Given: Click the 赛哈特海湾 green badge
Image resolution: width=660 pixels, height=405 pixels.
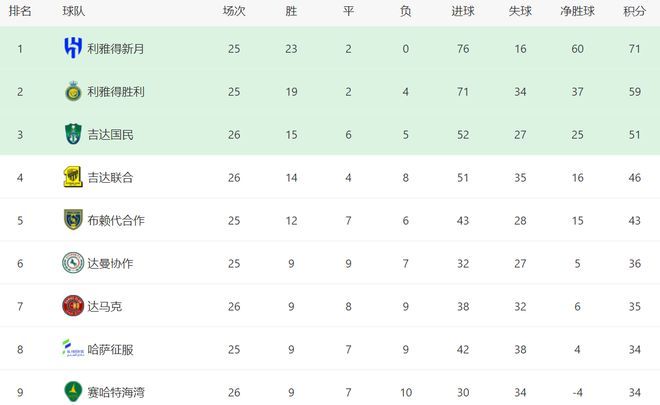Looking at the screenshot, I should click(73, 392).
